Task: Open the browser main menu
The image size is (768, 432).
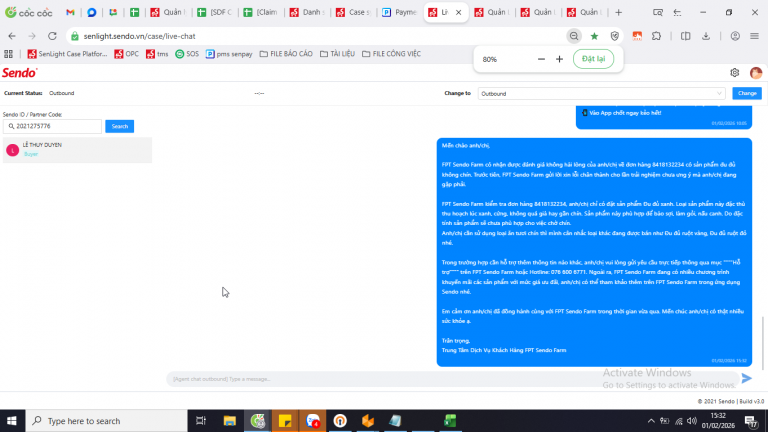Action: pos(754,36)
